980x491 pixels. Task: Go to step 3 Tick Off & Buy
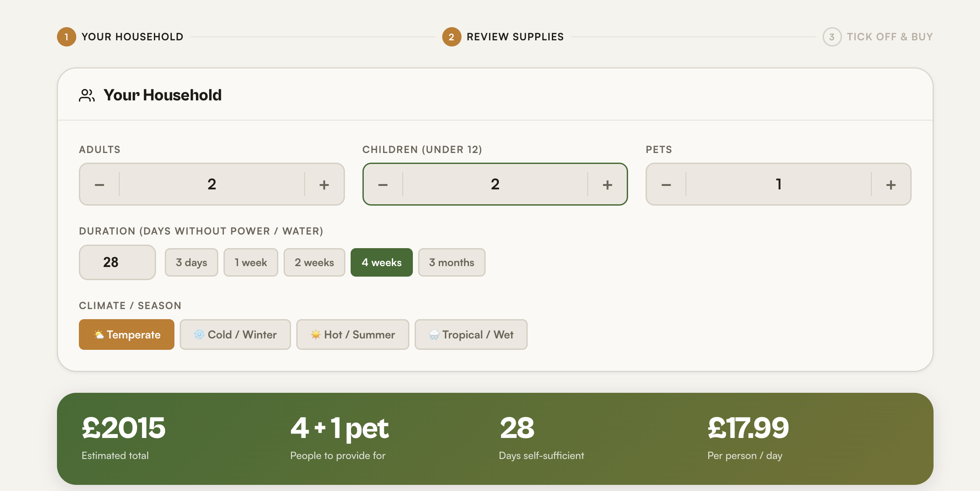(x=878, y=37)
